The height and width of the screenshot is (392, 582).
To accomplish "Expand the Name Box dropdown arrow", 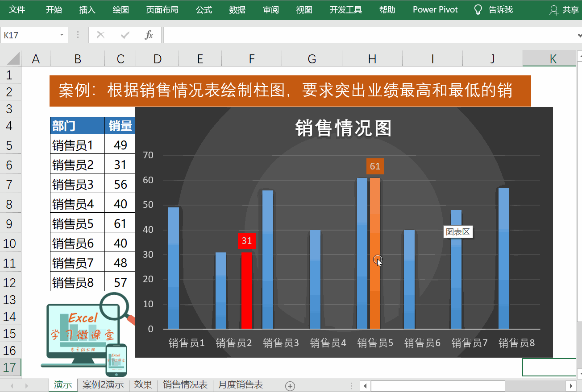I will [x=62, y=35].
